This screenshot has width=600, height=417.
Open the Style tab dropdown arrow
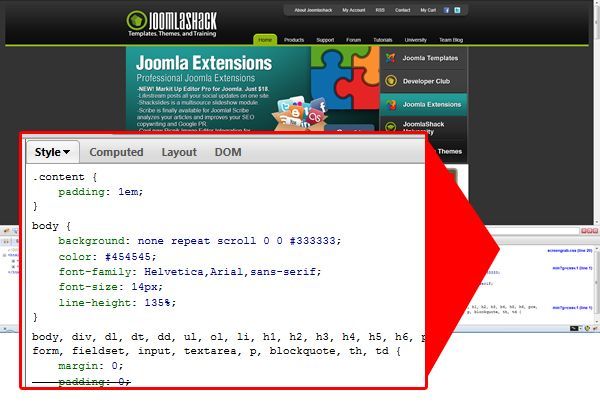(67, 152)
